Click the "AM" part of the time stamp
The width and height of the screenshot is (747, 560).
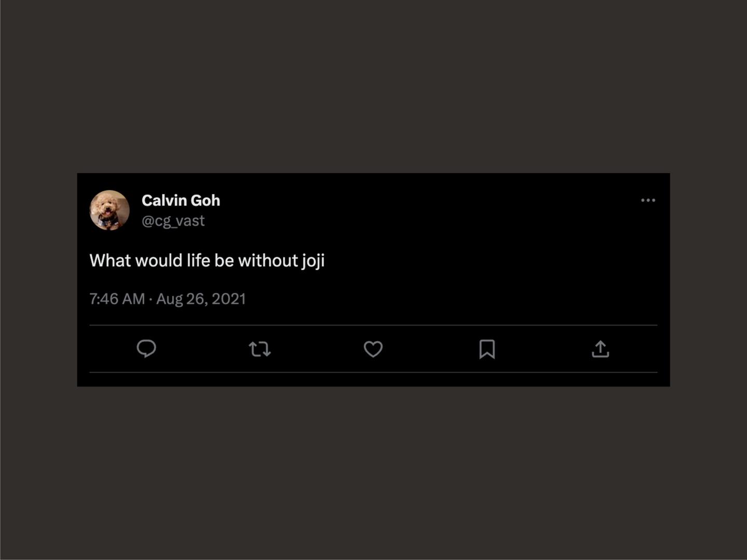click(133, 299)
